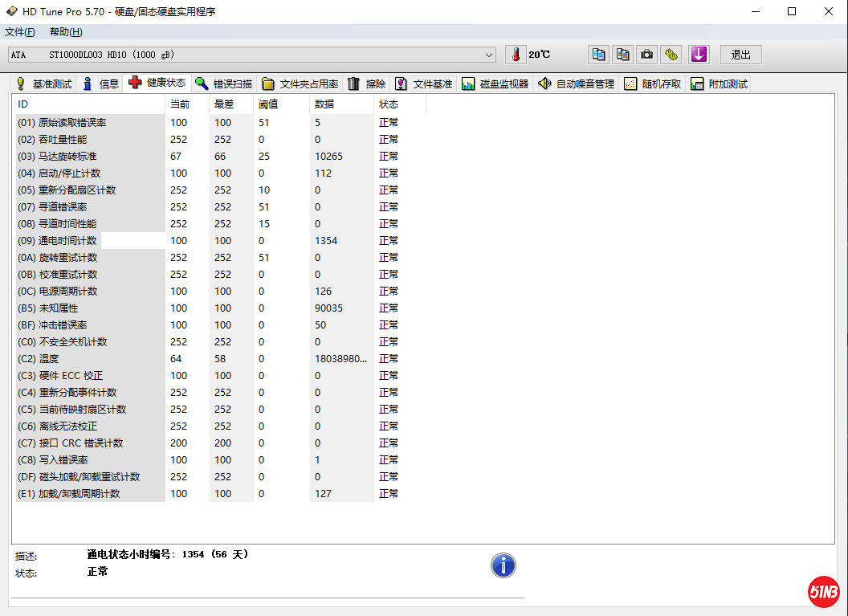Viewport: 848px width, 616px height.
Task: Open the 文件(F) menu
Action: [20, 32]
